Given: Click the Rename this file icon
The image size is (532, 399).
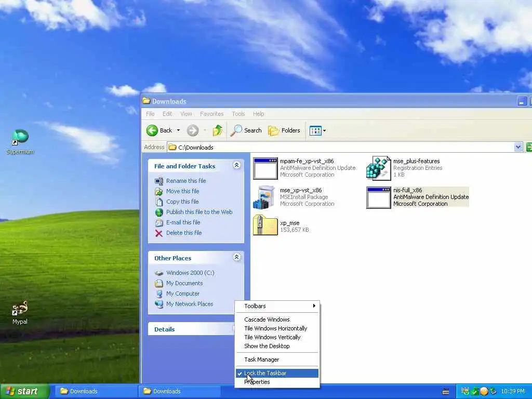Looking at the screenshot, I should [159, 181].
